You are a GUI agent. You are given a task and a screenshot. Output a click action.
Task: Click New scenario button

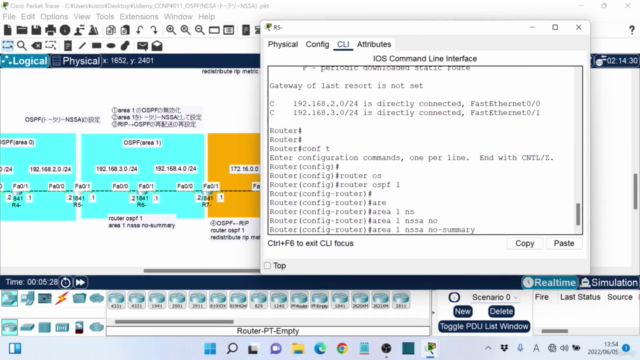[x=462, y=311]
